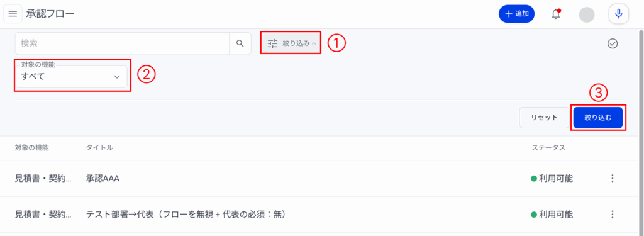
Task: Open the hamburger navigation menu
Action: [x=13, y=14]
